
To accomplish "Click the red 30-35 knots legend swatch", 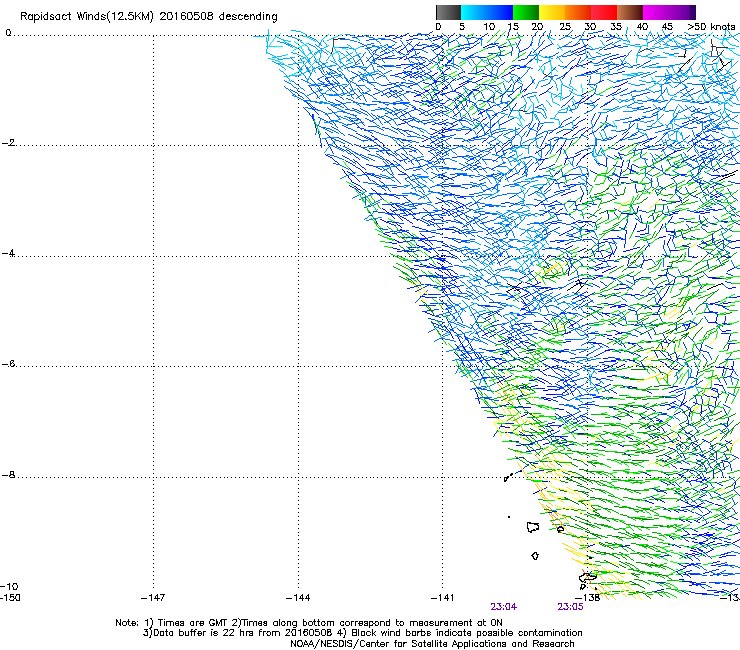I will pyautogui.click(x=604, y=12).
